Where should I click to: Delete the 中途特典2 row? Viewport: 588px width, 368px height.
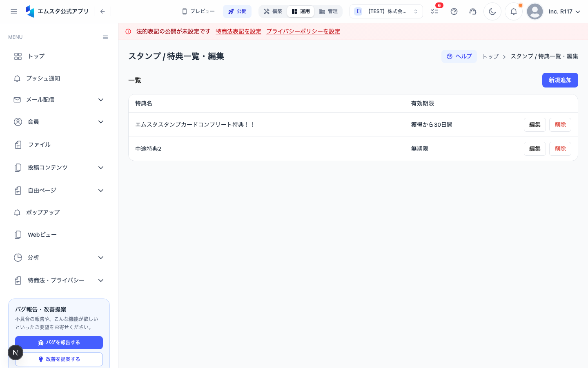560,149
